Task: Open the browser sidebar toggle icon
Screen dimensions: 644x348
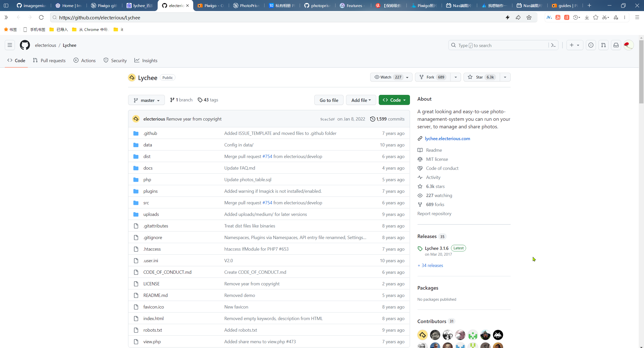Action: (x=6, y=6)
